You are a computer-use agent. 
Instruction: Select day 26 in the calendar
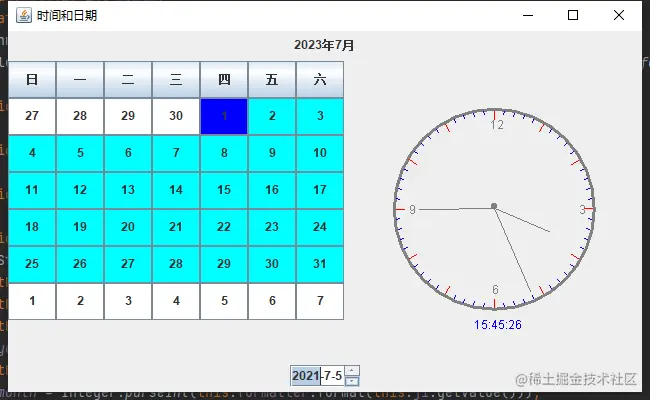click(80, 264)
